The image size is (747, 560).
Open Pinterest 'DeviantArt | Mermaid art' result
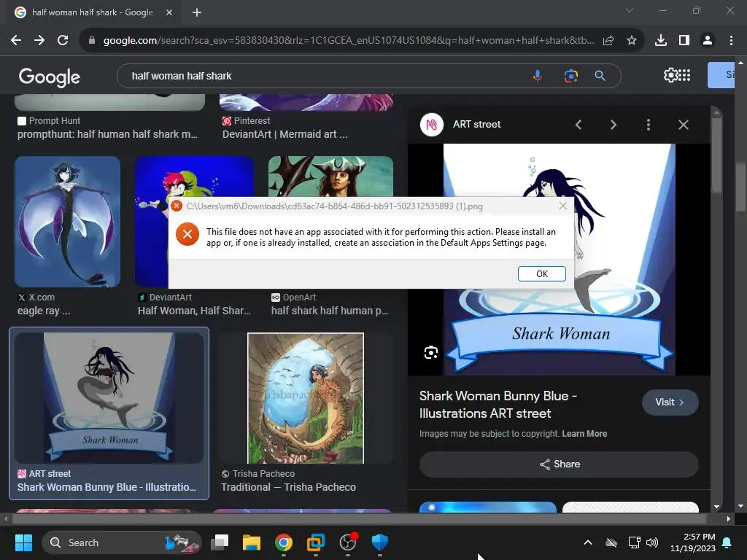285,134
